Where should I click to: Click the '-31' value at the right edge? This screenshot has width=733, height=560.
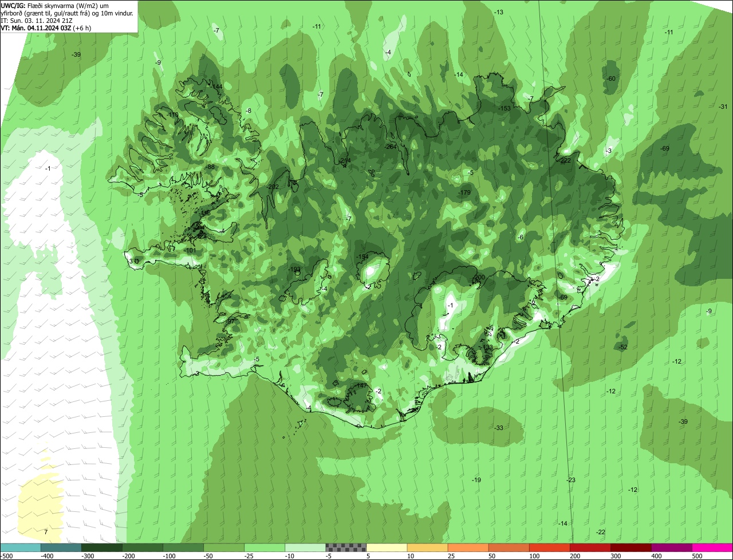723,107
